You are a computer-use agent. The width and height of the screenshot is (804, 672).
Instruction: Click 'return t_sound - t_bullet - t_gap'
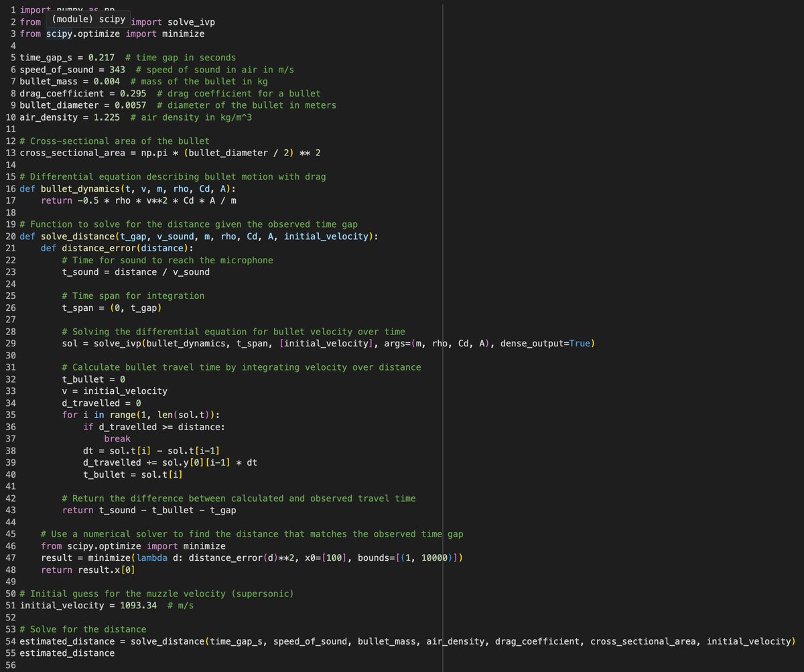coord(149,511)
